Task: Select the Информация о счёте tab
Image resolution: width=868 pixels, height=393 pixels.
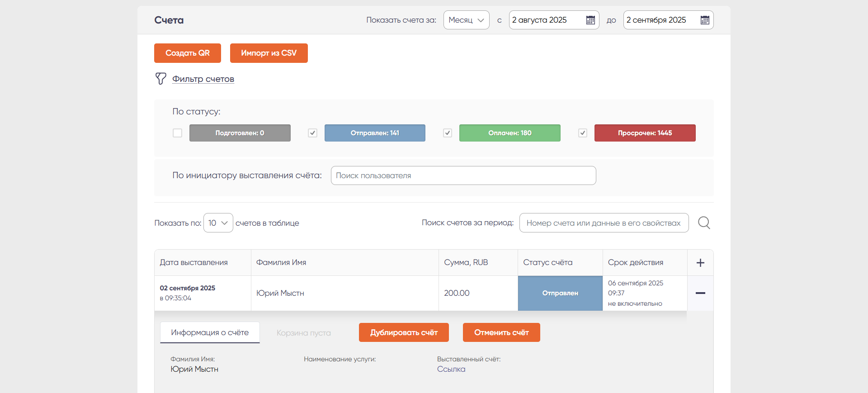Action: 210,332
